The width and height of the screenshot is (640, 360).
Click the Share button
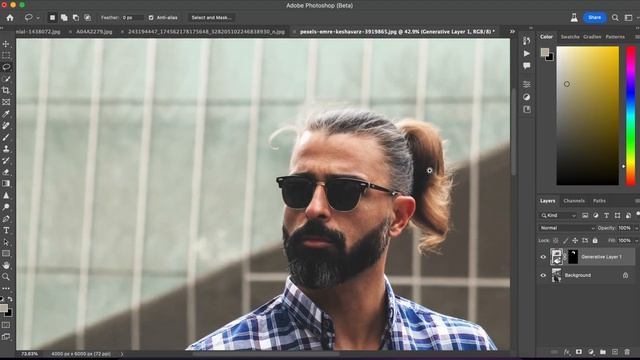[x=595, y=18]
